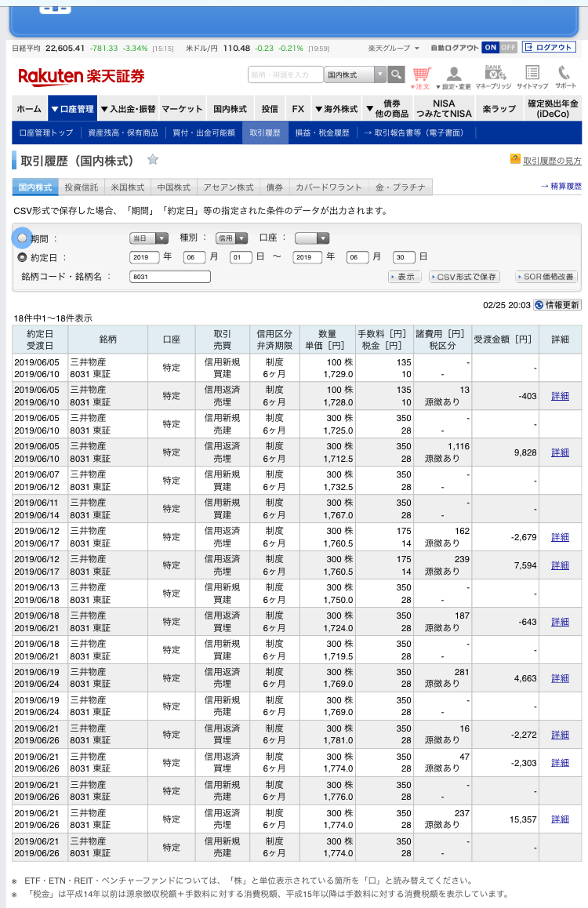Click 情報更新 button

coord(557,304)
